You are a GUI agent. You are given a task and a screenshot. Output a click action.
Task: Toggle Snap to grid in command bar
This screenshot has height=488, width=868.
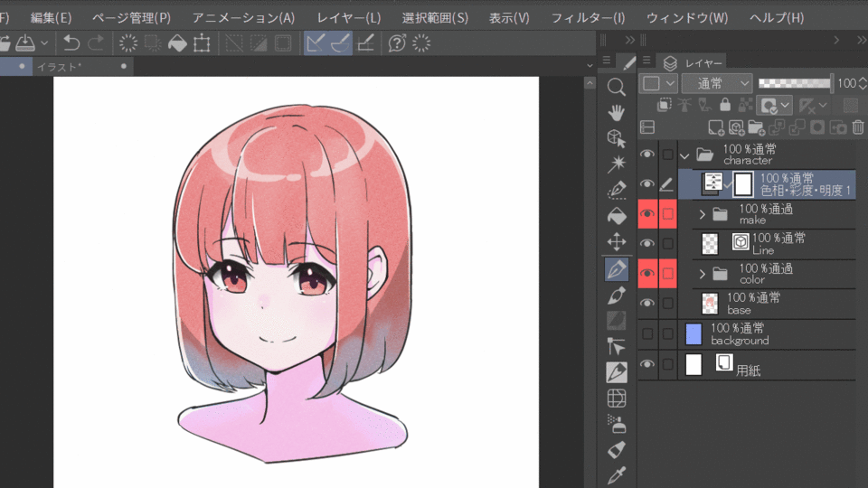click(365, 42)
